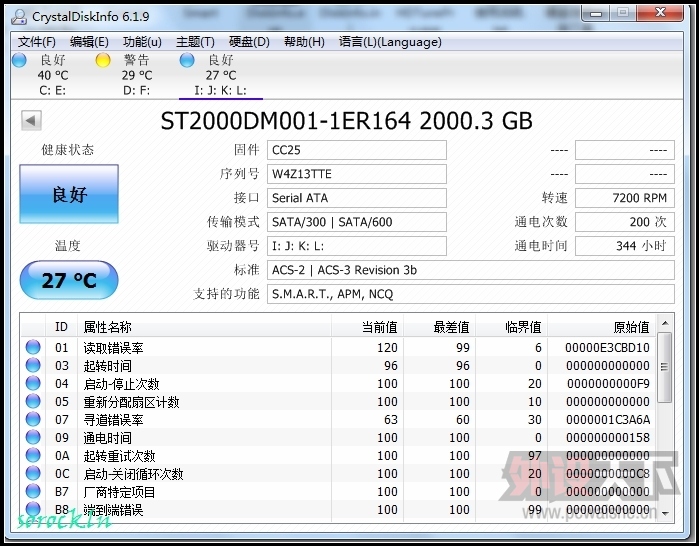The height and width of the screenshot is (546, 699).
Task: Switch to the D: F: disk at 29 °C
Action: click(136, 75)
